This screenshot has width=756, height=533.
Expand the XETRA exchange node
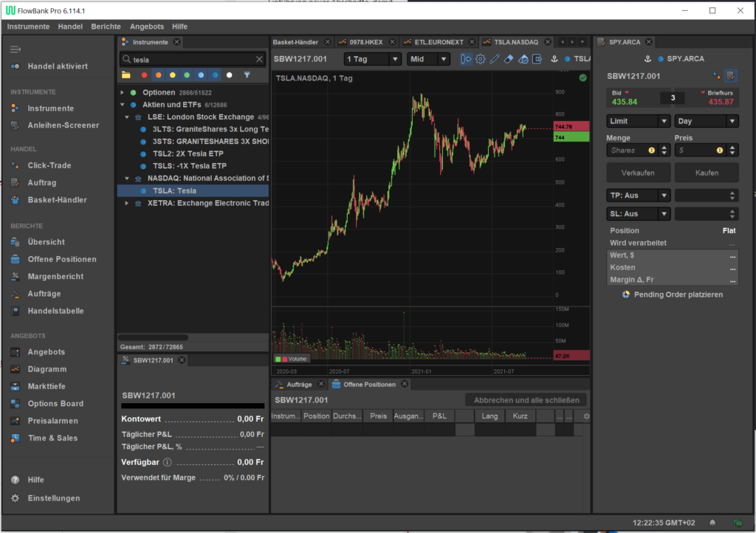[127, 203]
